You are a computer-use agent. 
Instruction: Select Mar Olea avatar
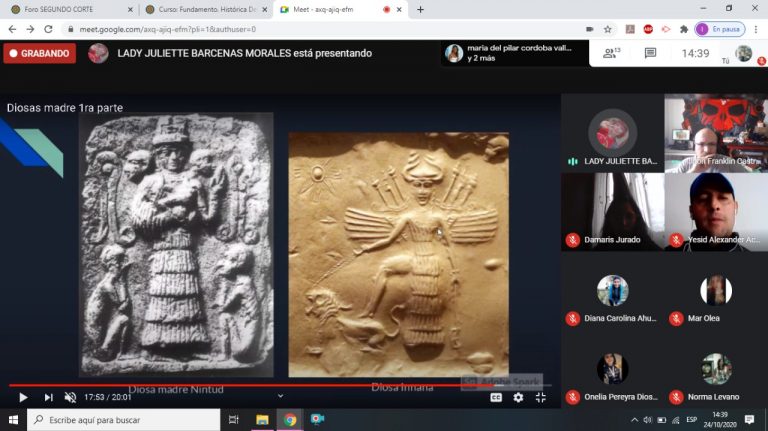pyautogui.click(x=716, y=290)
